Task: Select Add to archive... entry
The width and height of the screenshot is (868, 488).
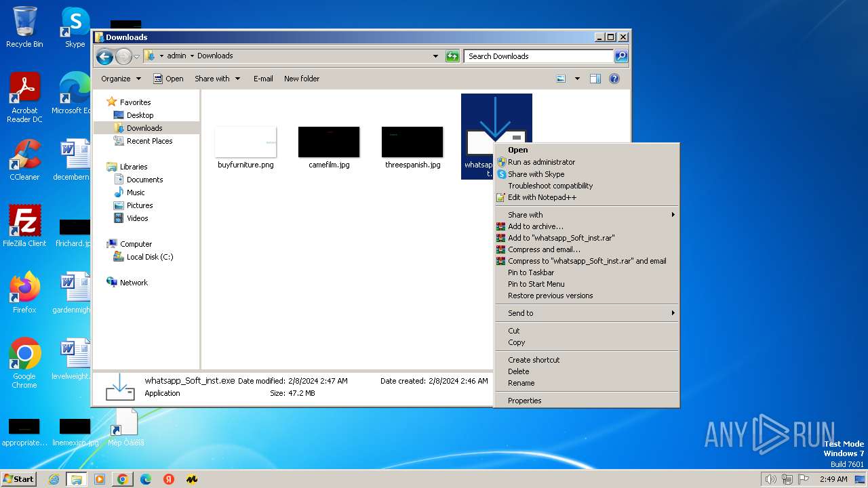Action: click(x=587, y=226)
